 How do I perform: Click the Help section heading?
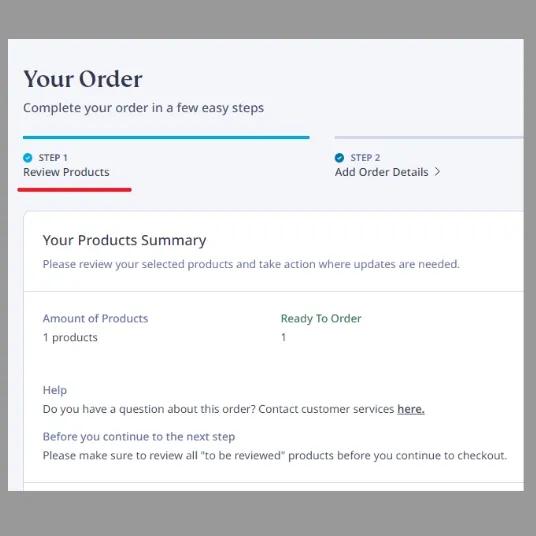55,390
